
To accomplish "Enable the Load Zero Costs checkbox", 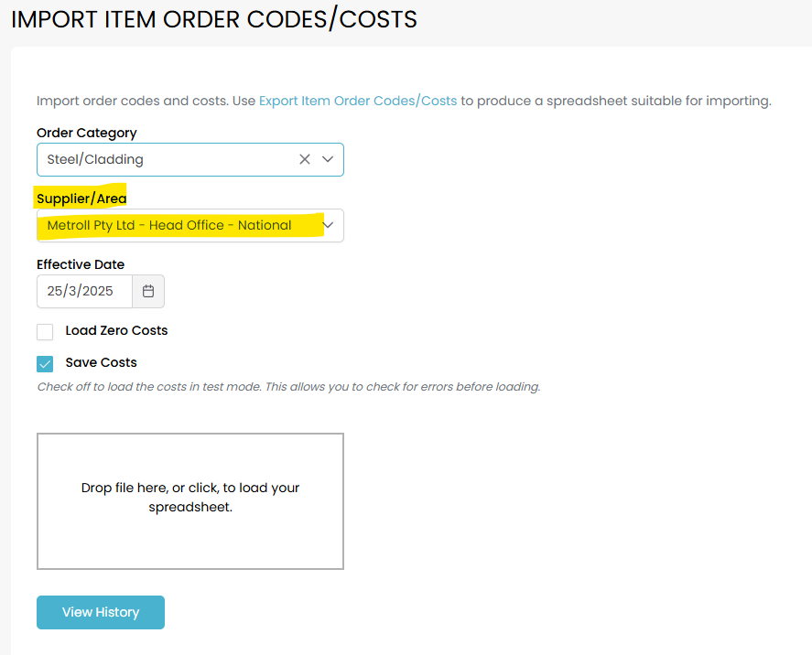I will (45, 331).
